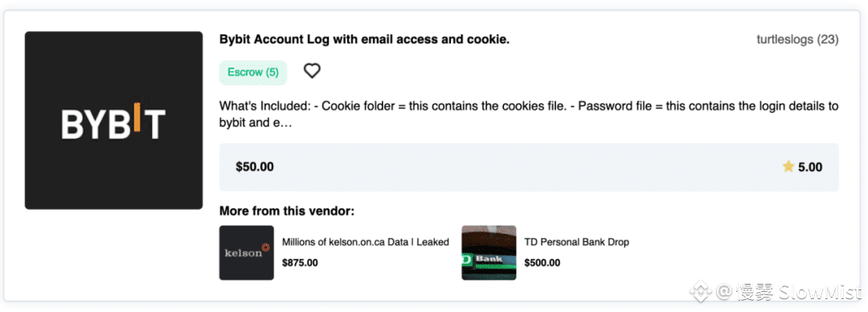Click the green Escrow (5) badge
The height and width of the screenshot is (312, 868).
coord(253,72)
